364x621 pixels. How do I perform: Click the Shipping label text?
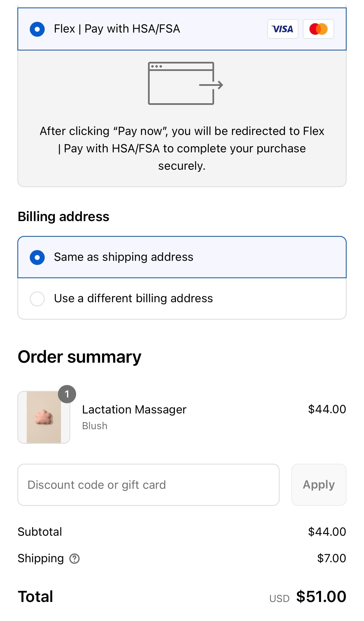click(x=41, y=558)
